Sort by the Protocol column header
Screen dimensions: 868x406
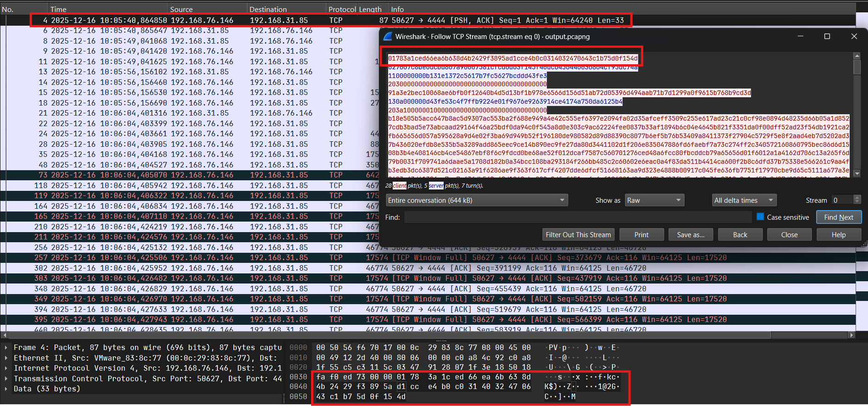click(342, 9)
